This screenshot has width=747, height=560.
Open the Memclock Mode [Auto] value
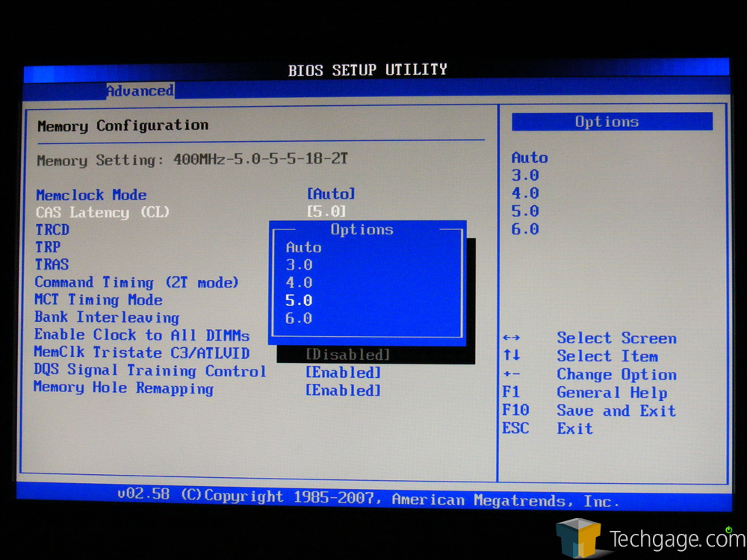click(x=331, y=194)
